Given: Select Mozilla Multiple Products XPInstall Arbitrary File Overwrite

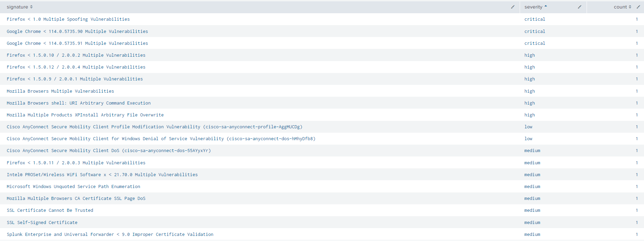Looking at the screenshot, I should pyautogui.click(x=85, y=115).
